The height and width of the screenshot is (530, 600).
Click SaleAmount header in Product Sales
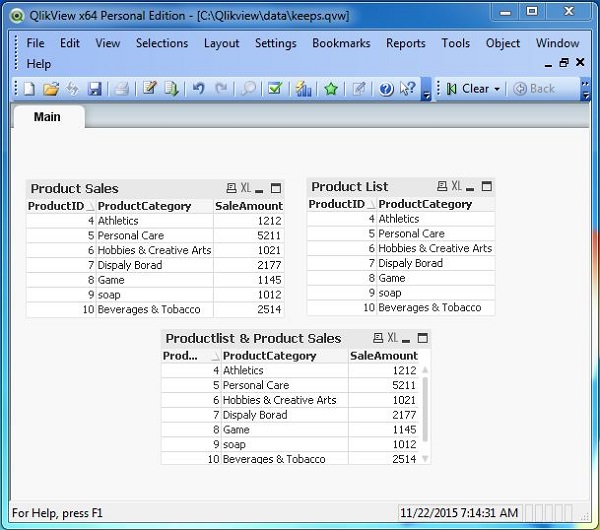[249, 206]
